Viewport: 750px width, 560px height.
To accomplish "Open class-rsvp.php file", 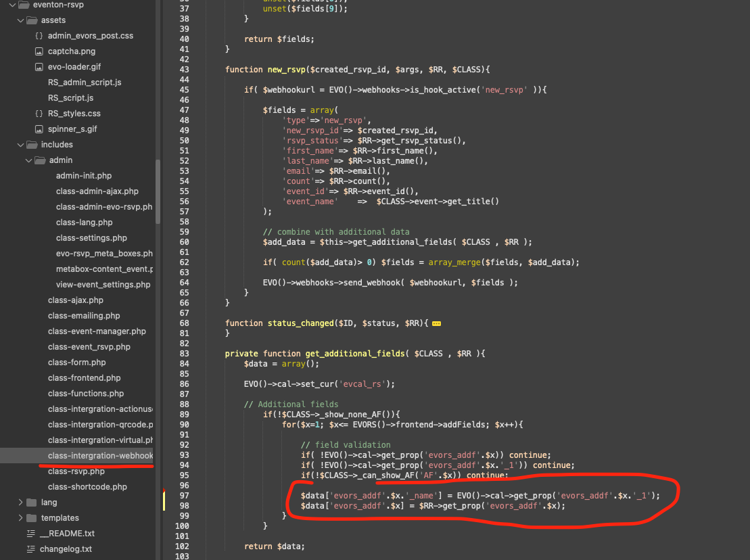I will click(76, 471).
